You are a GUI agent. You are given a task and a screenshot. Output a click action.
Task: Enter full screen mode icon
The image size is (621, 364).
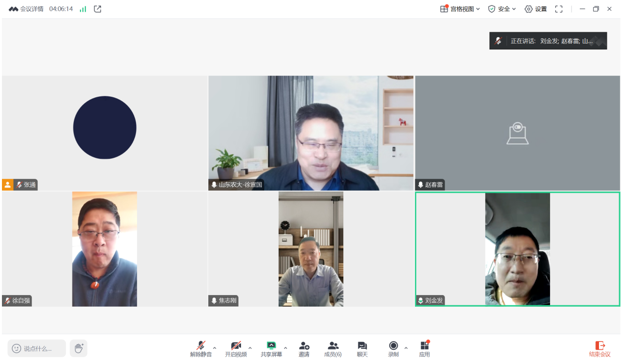(x=558, y=9)
